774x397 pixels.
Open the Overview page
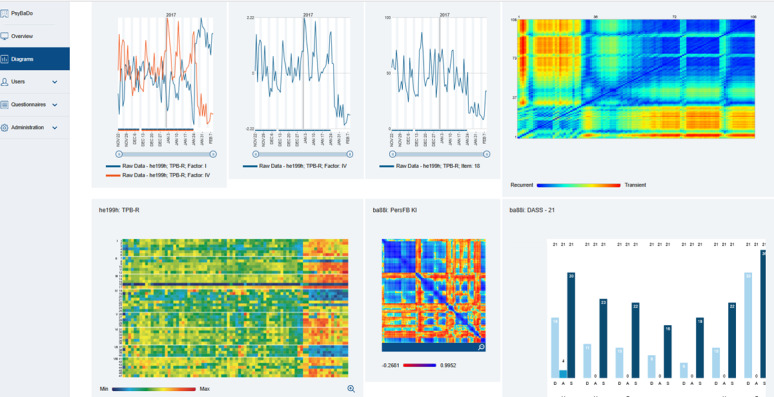click(x=35, y=36)
